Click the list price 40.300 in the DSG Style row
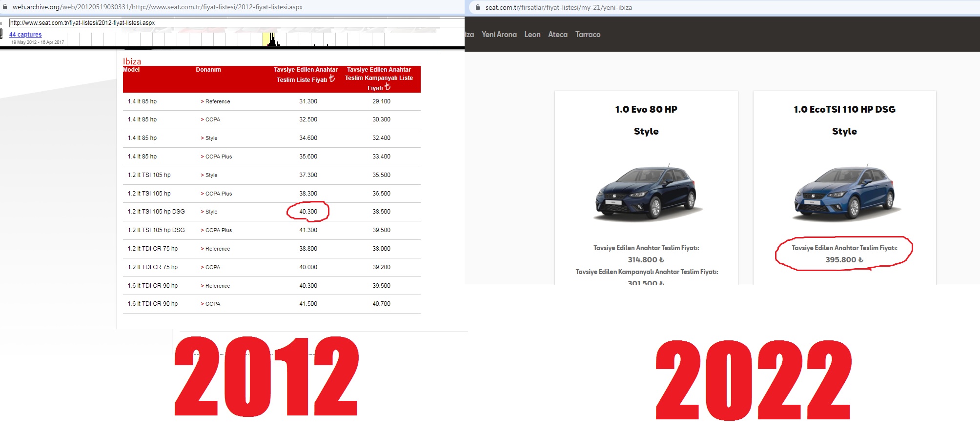This screenshot has width=980, height=433. [308, 212]
